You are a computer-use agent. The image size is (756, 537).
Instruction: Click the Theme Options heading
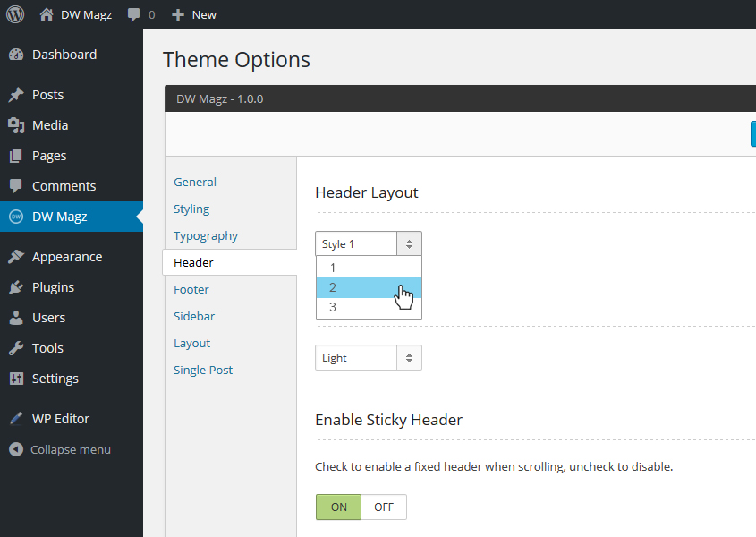[236, 60]
